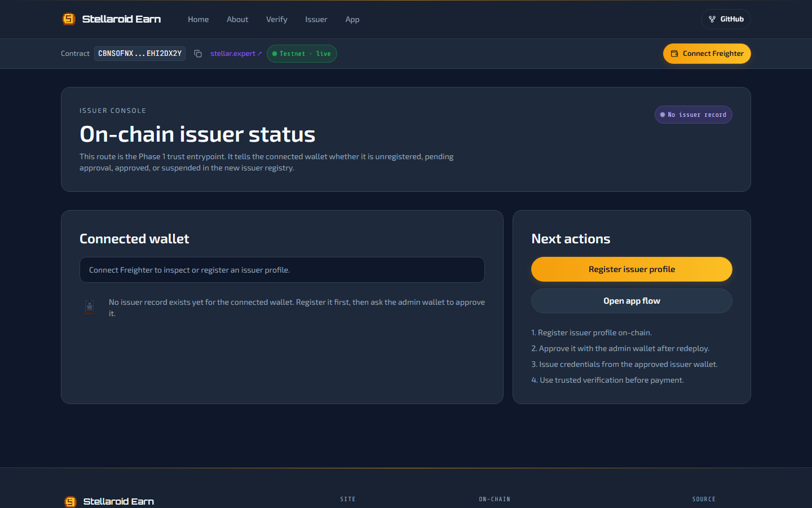812x508 pixels.
Task: Click the external-link arrow after stellar.expert
Action: coord(259,54)
